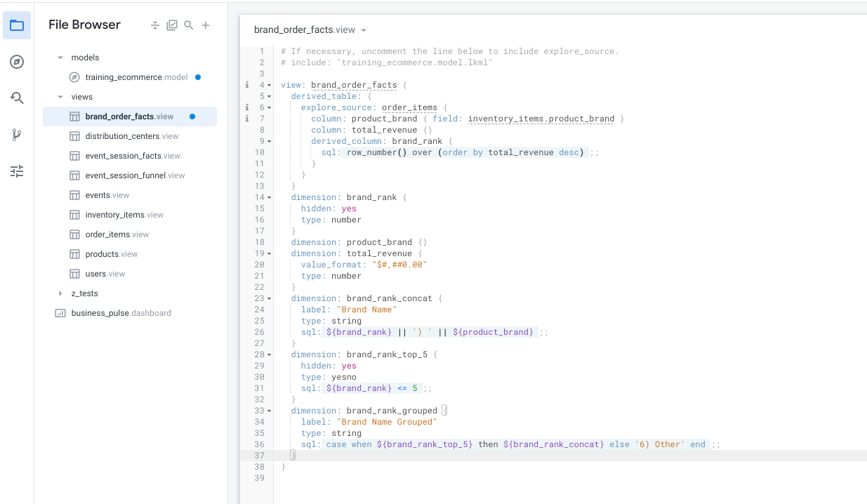Expand the z_tests folder
Screen dimensions: 867x504
coord(60,293)
